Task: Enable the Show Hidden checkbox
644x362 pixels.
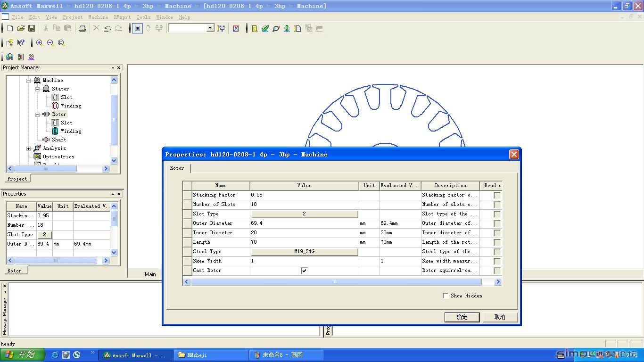Action: tap(446, 296)
